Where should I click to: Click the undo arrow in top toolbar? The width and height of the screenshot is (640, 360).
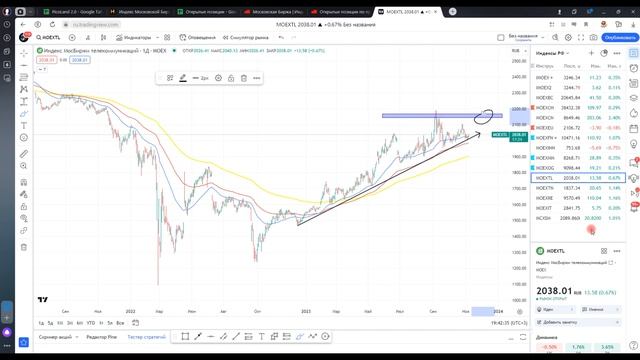tap(281, 38)
